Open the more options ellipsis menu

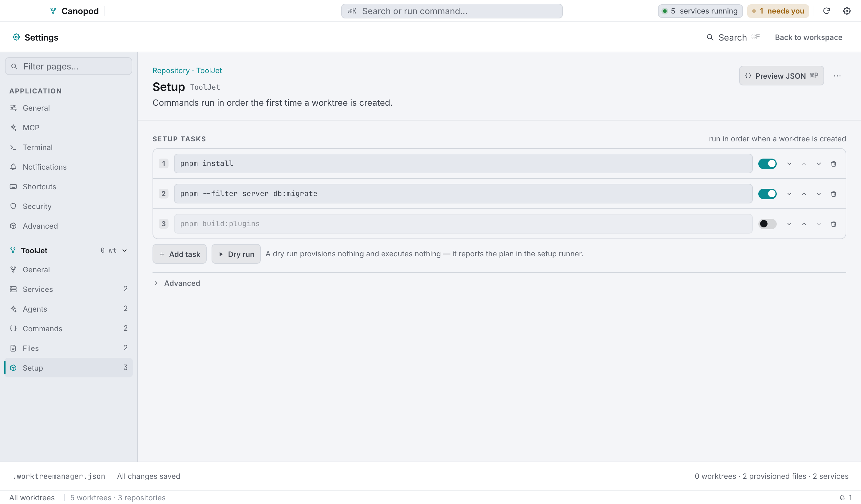(837, 76)
